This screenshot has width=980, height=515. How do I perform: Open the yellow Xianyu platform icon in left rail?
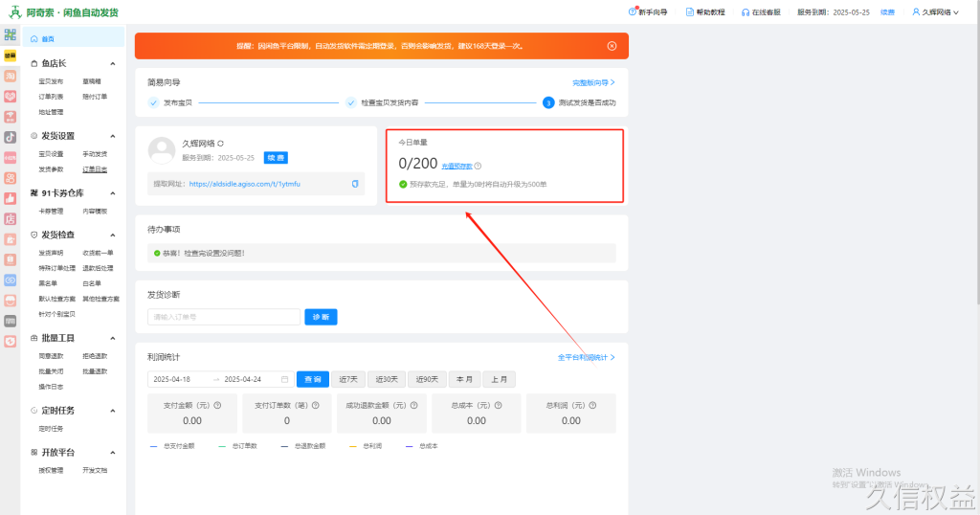[10, 56]
